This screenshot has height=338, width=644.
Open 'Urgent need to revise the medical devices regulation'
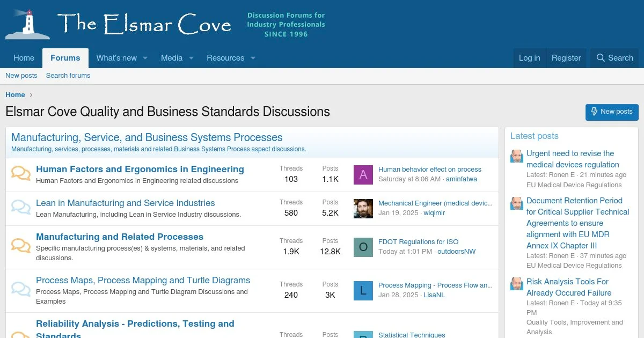573,159
